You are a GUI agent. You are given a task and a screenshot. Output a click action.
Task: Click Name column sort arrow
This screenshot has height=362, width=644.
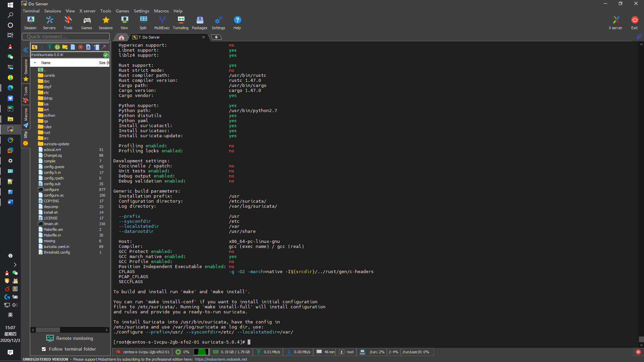[35, 63]
